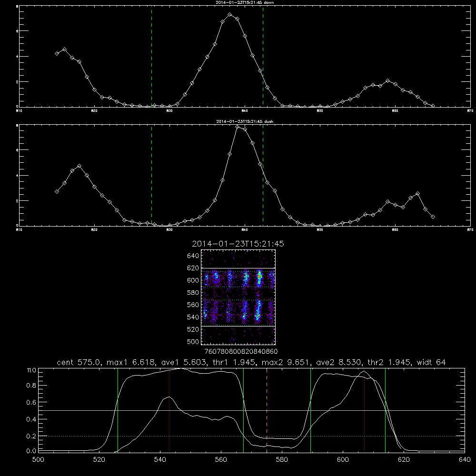Click the left green dashed line in dawn plot

point(151,57)
